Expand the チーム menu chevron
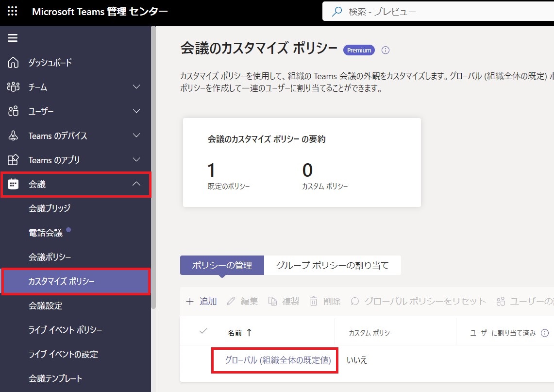Screen dimensions: 554x392 click(136, 87)
